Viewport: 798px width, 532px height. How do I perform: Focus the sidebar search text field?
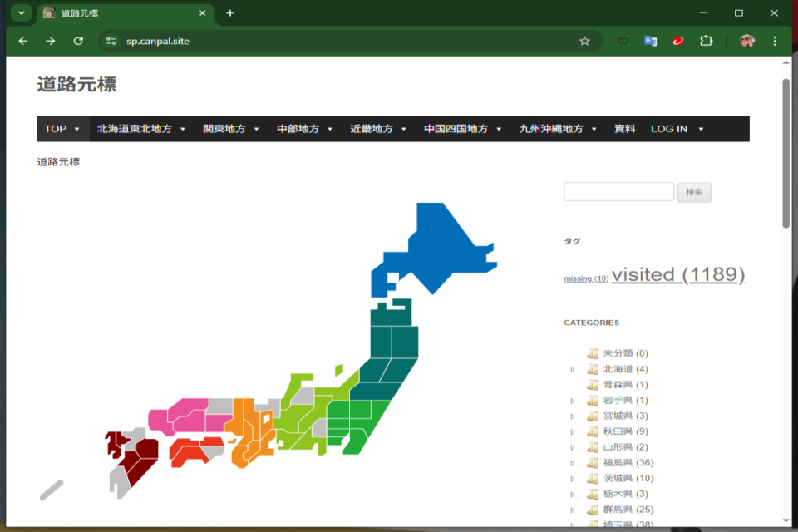618,192
